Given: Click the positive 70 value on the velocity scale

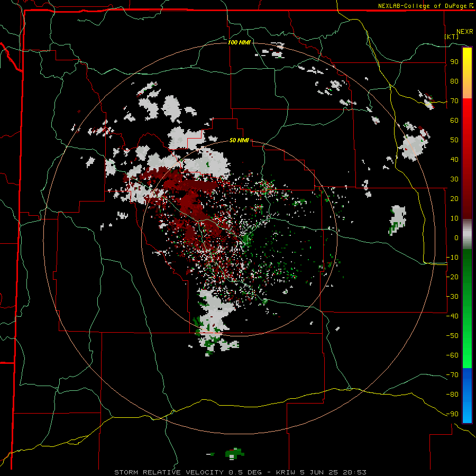Looking at the screenshot, I should click(x=454, y=101).
